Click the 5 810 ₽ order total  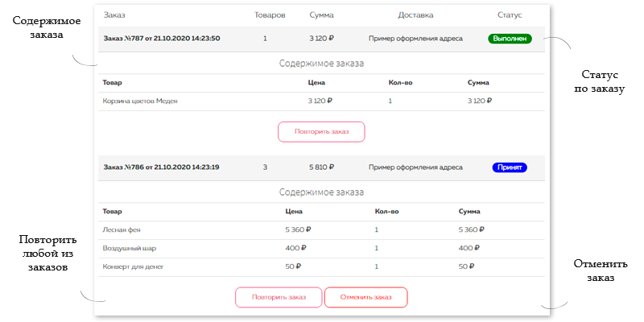click(x=321, y=167)
